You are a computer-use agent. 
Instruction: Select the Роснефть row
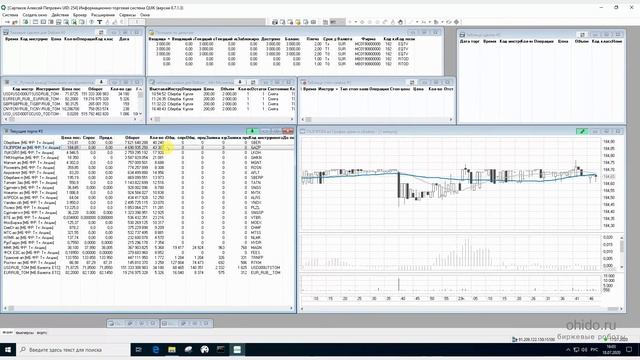pyautogui.click(x=148, y=167)
